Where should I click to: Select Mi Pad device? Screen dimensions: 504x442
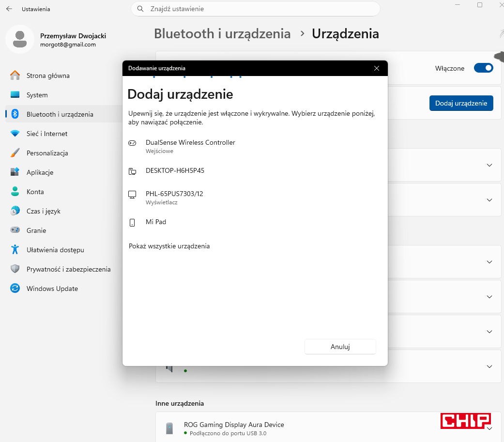tap(255, 222)
